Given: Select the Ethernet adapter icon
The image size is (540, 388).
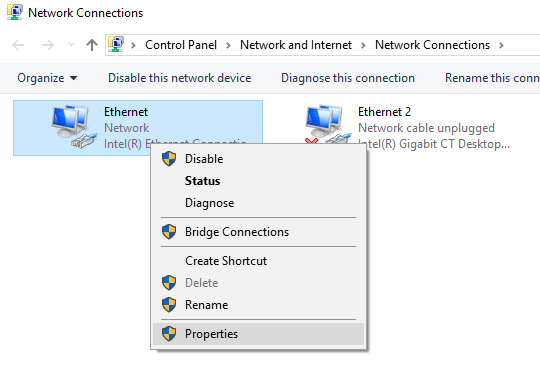Looking at the screenshot, I should tap(74, 127).
